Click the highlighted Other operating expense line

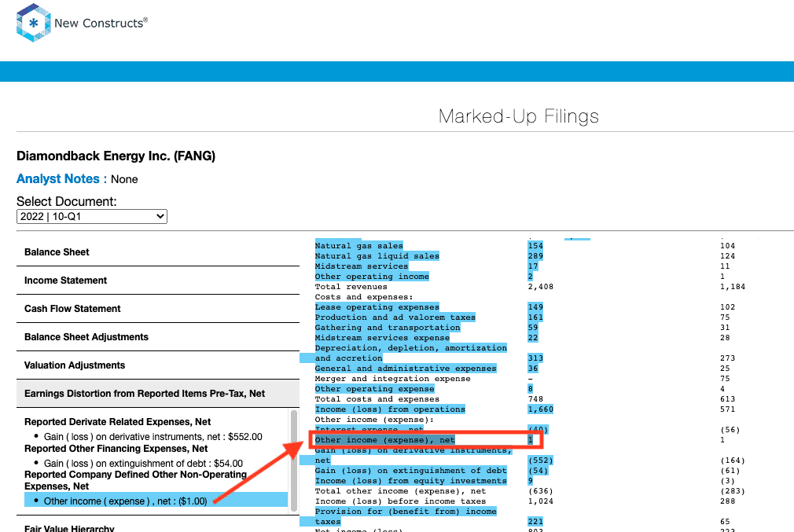(375, 389)
